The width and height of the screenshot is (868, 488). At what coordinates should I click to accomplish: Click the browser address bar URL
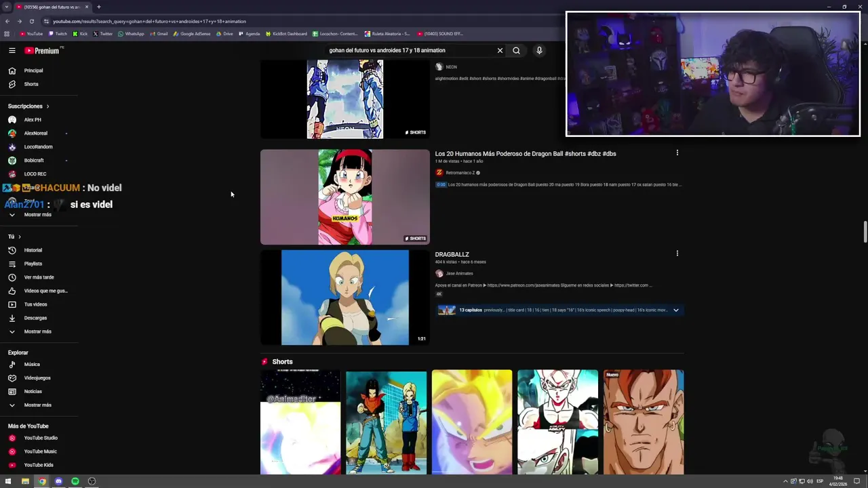point(149,21)
